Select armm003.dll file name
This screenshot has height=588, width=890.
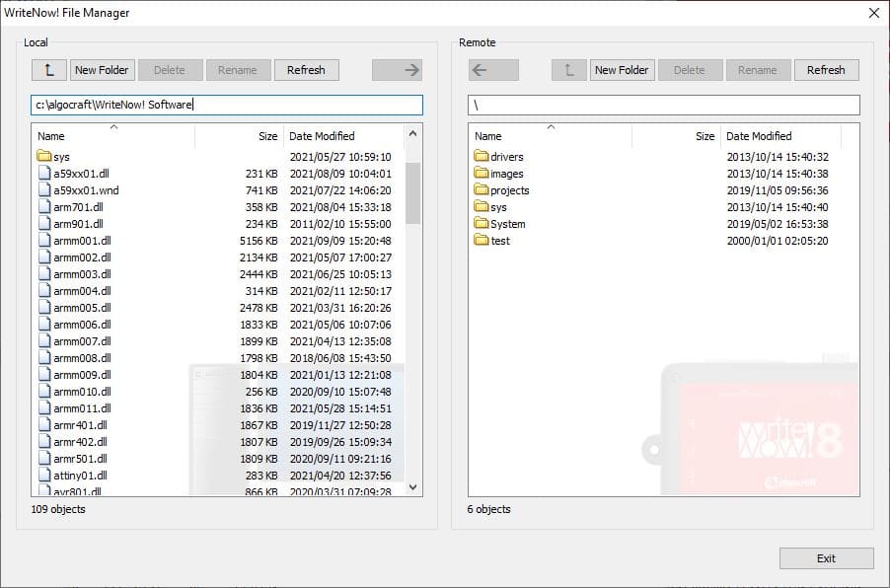point(82,274)
